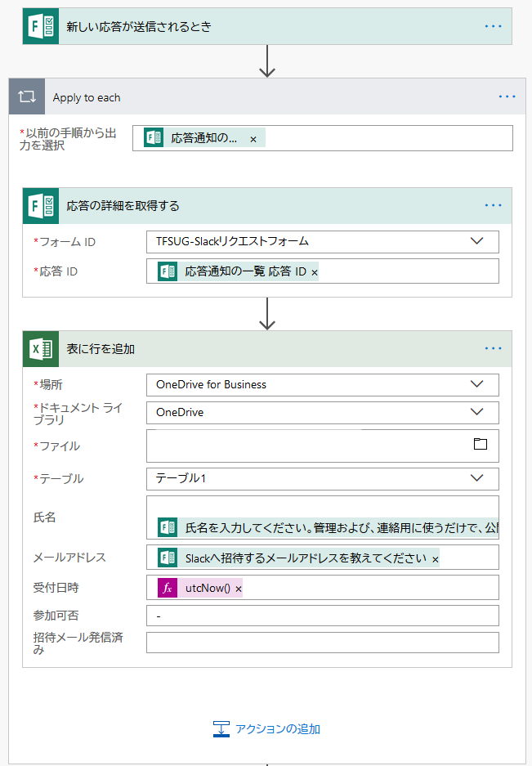Expand the 場所 dropdown showing OneDrive for Business
This screenshot has width=532, height=766.
[x=476, y=384]
